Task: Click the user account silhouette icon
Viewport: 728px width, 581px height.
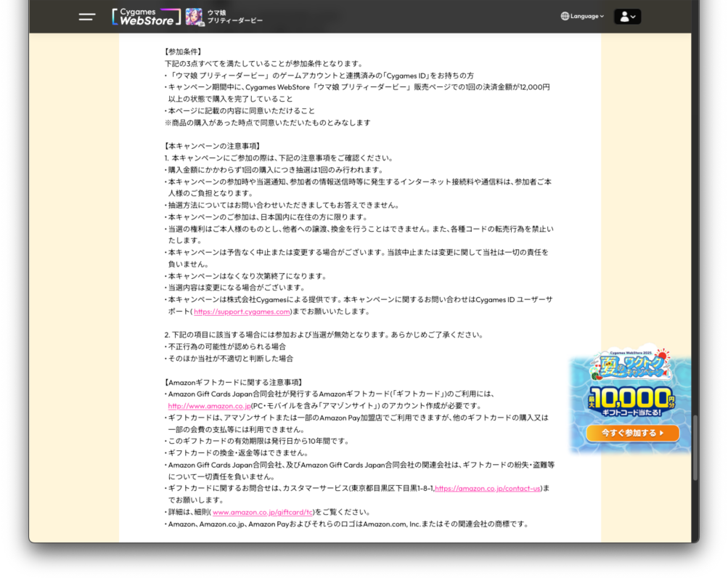Action: pos(623,17)
